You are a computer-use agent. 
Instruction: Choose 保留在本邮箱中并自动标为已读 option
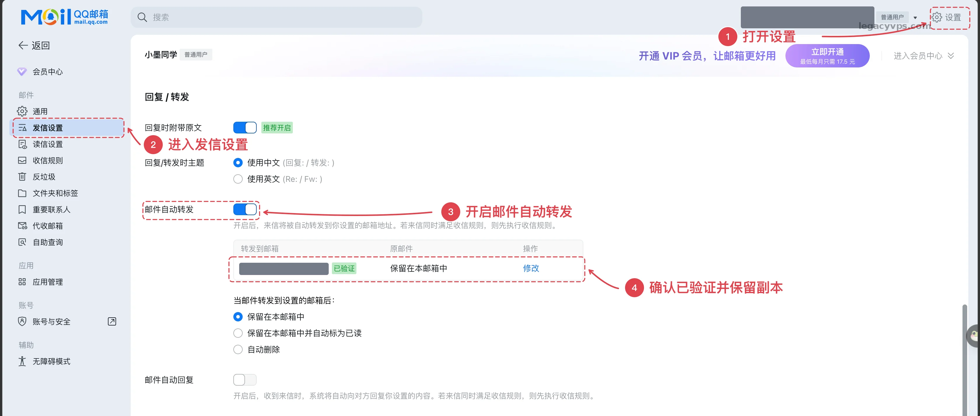pos(238,333)
